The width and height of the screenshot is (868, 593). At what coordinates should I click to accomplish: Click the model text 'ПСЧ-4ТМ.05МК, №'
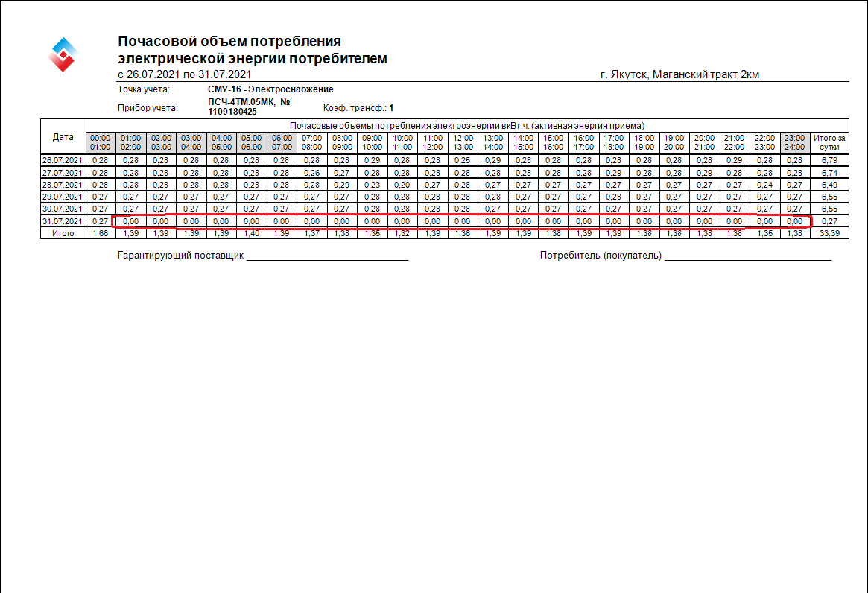pyautogui.click(x=249, y=102)
